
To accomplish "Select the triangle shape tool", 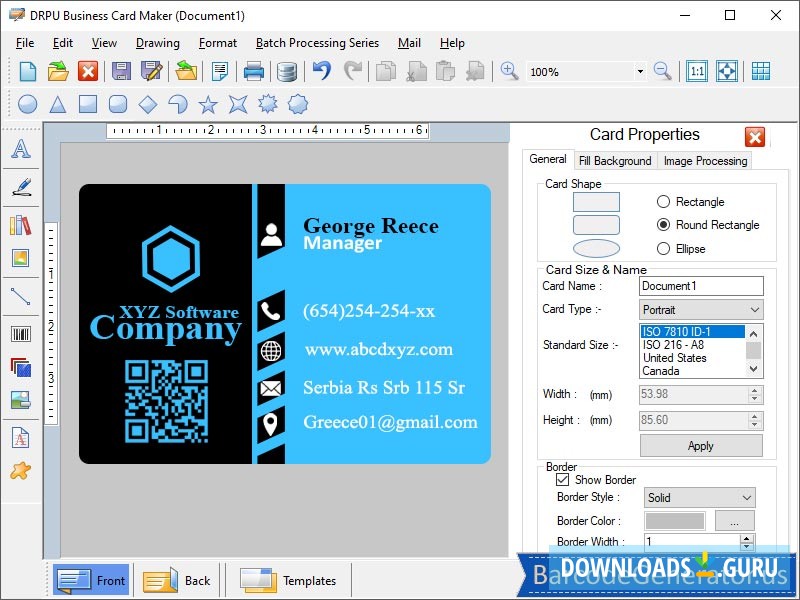I will coord(58,104).
